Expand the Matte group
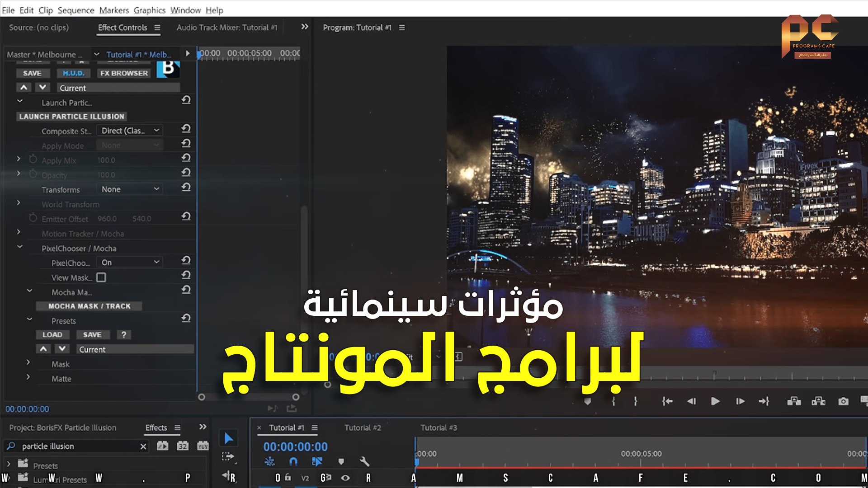Viewport: 868px width, 488px height. pyautogui.click(x=28, y=377)
